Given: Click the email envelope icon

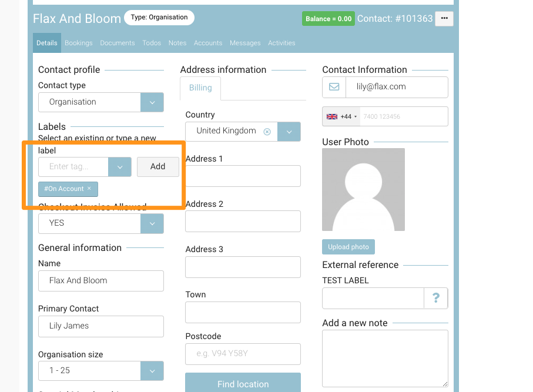Looking at the screenshot, I should pyautogui.click(x=334, y=87).
